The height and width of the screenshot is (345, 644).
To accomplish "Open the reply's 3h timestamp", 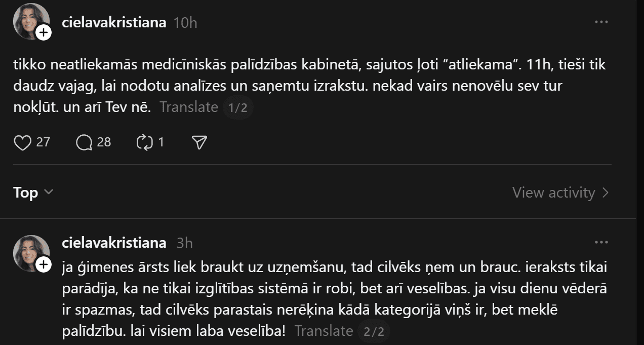I will (185, 244).
